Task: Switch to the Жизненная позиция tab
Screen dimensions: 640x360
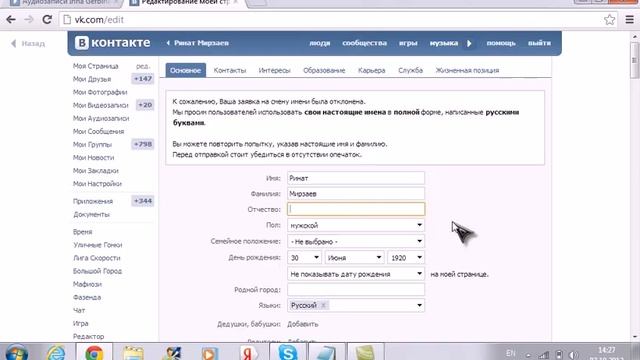Action: click(x=467, y=70)
